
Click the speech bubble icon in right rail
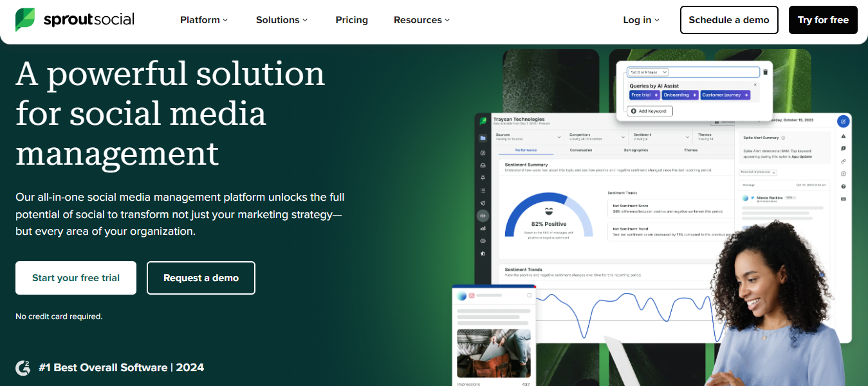click(x=844, y=149)
